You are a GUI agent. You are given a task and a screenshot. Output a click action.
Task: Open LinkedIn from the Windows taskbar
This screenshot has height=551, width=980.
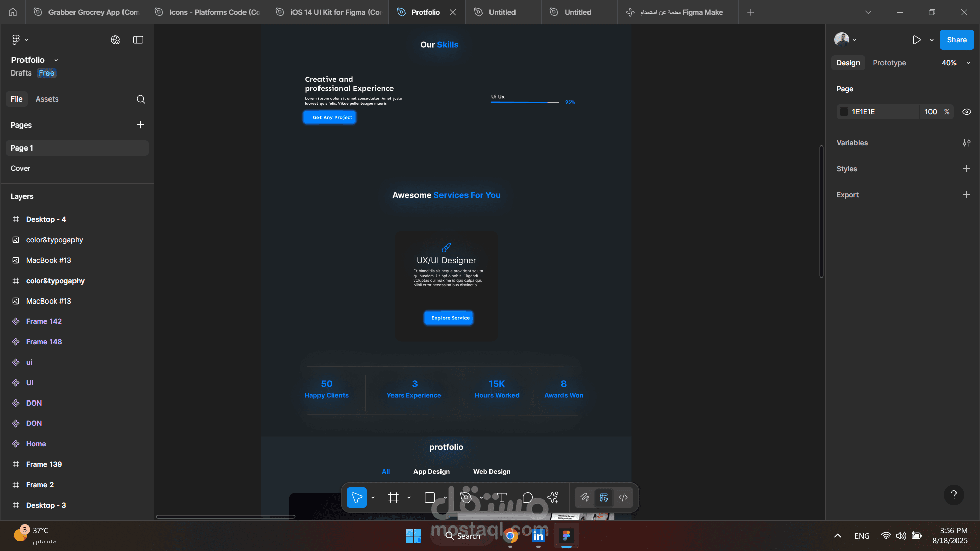coord(538,536)
